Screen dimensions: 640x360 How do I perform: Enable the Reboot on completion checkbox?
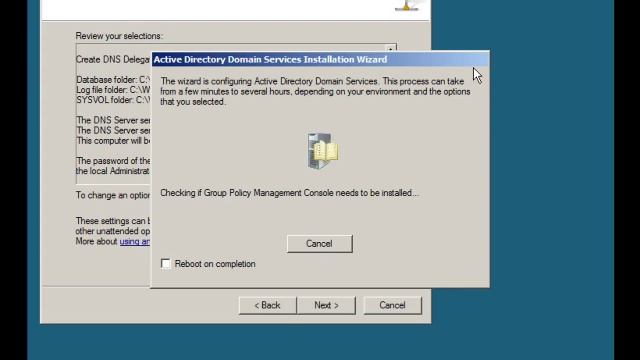coord(166,264)
